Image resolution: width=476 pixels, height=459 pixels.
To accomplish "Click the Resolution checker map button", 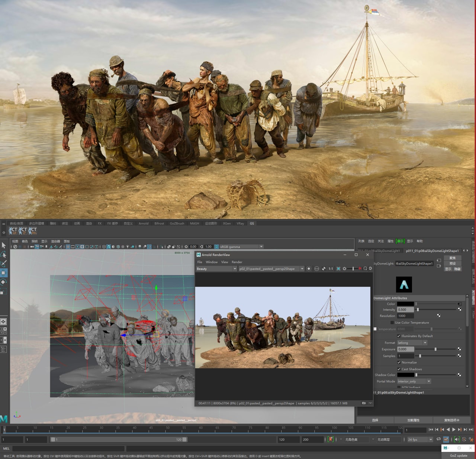I will click(x=439, y=316).
